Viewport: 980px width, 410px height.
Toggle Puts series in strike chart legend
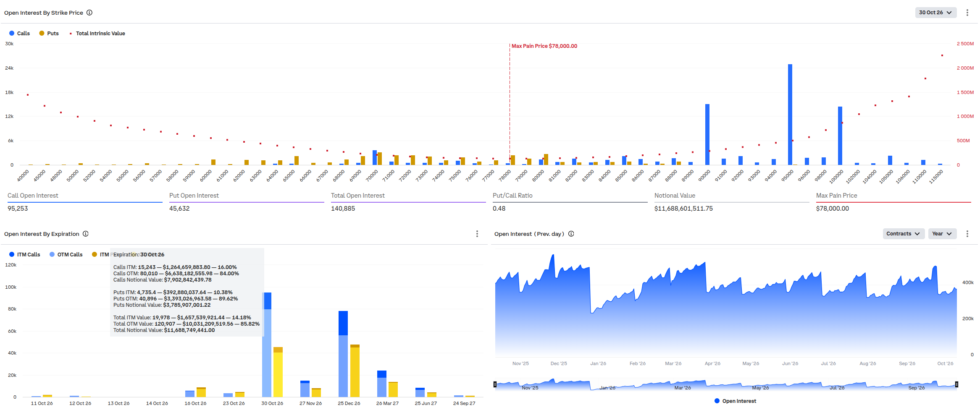coord(49,33)
